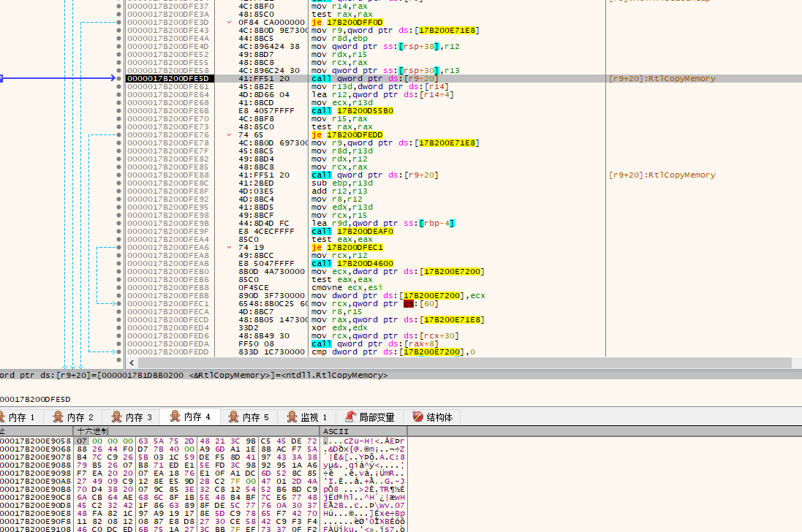Select the call 17B200D55B0 instruction
The height and width of the screenshot is (532, 802).
352,111
